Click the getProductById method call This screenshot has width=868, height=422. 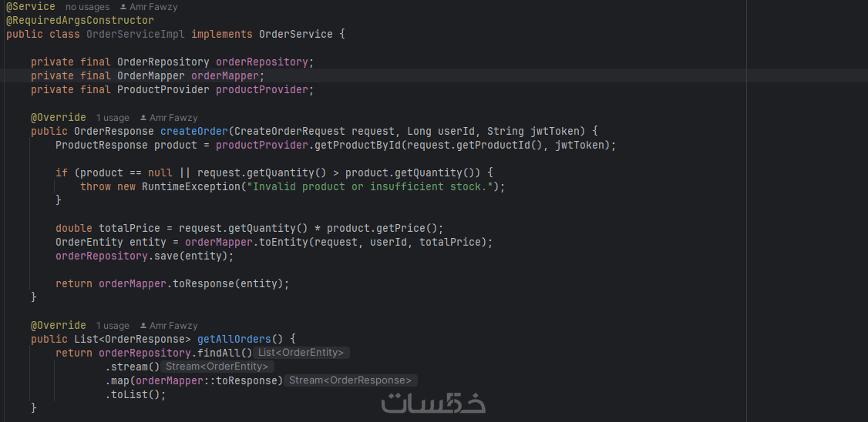[358, 145]
